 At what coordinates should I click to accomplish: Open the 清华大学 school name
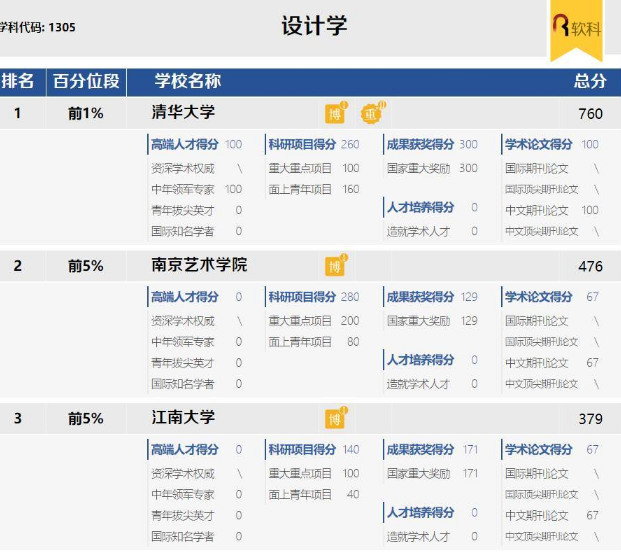183,112
